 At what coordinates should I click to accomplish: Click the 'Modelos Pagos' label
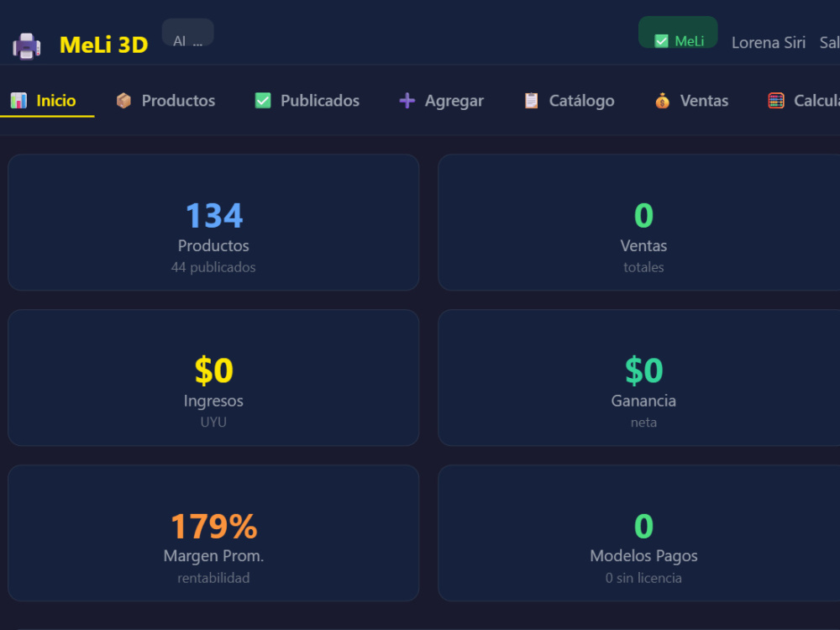643,557
